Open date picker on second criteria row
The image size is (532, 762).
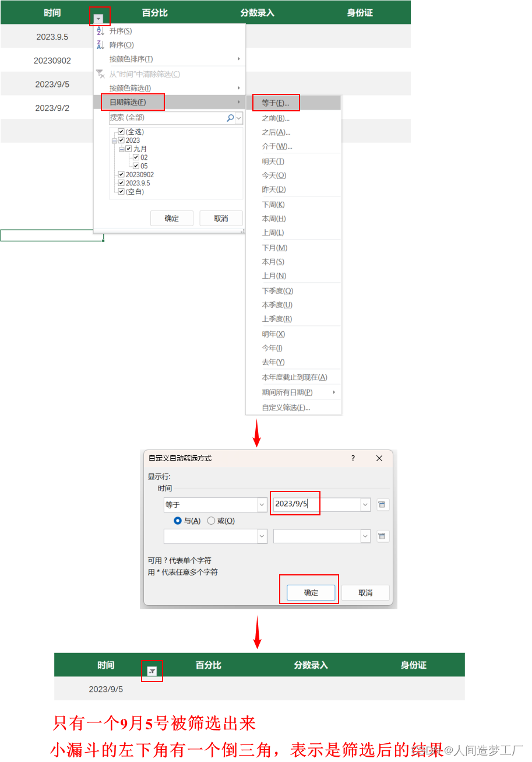pyautogui.click(x=382, y=536)
